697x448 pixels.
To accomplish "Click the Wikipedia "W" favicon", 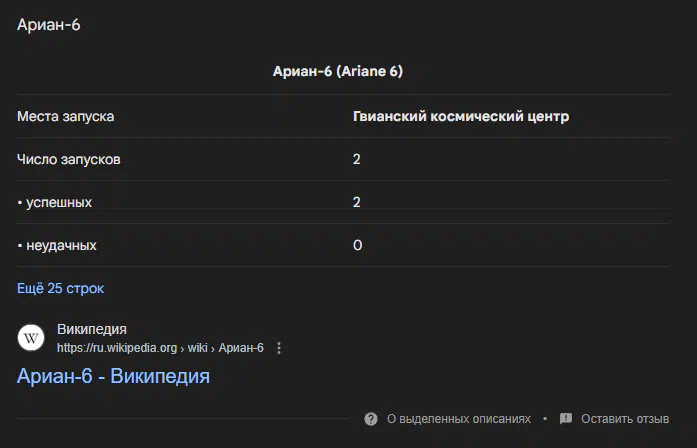I will [x=32, y=338].
